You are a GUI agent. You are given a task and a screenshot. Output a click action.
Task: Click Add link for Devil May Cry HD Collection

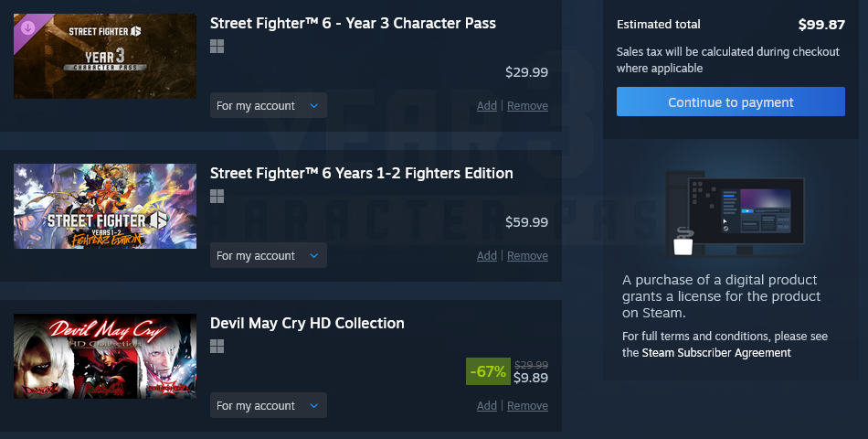(x=486, y=406)
